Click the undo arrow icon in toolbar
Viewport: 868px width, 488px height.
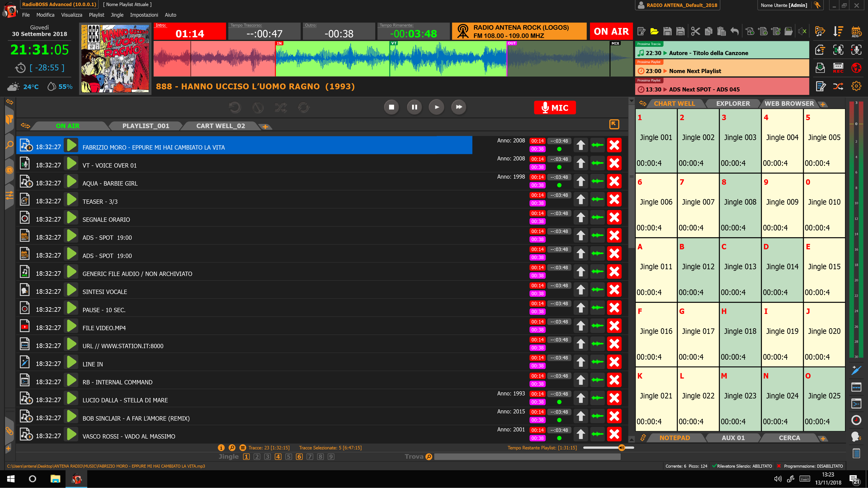coord(735,31)
